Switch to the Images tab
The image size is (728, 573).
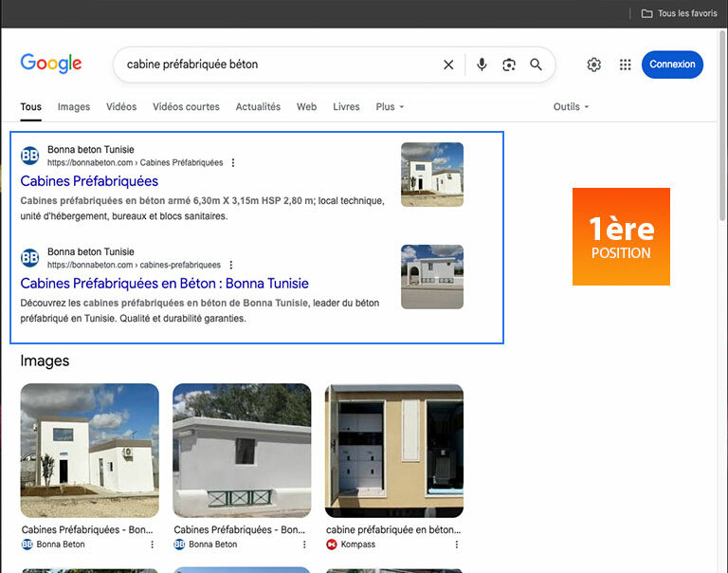click(x=74, y=107)
